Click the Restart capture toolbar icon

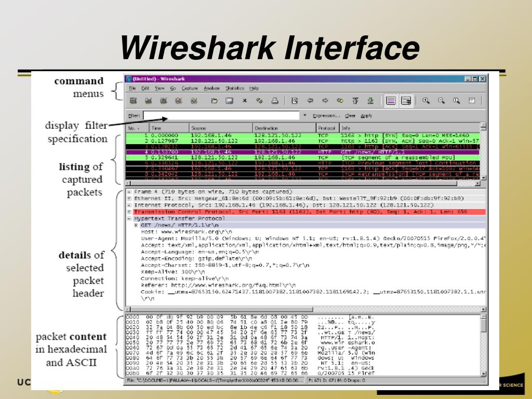click(x=194, y=101)
